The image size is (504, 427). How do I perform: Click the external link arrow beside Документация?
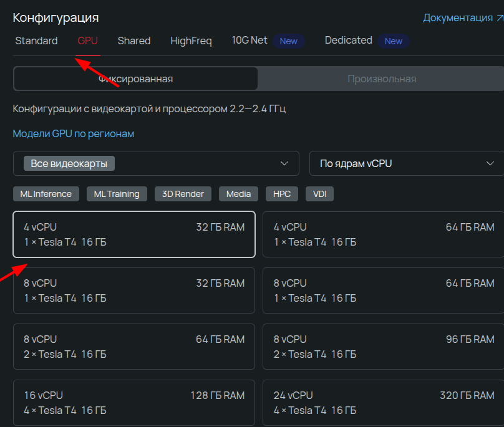pos(501,17)
